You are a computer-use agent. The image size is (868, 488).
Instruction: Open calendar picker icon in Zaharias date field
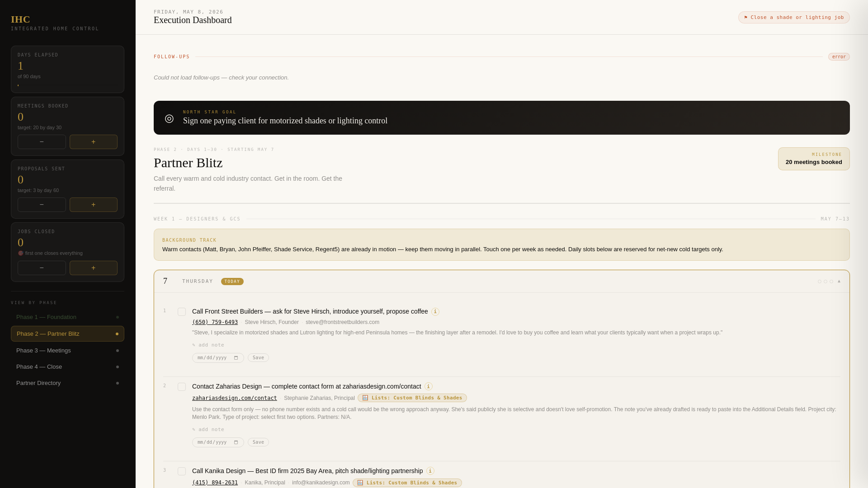coord(236,442)
